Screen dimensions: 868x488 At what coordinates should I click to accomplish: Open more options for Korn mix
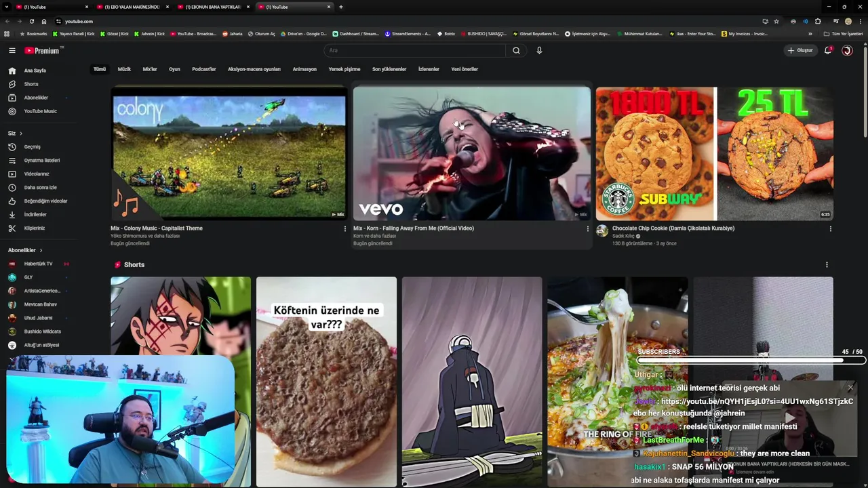point(588,228)
